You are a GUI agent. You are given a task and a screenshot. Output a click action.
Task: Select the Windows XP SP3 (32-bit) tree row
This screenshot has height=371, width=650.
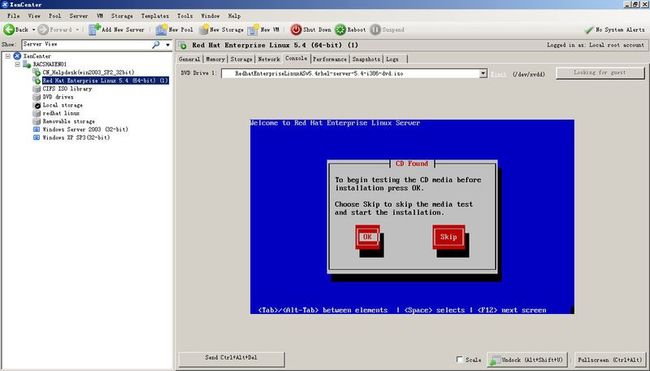(x=76, y=137)
